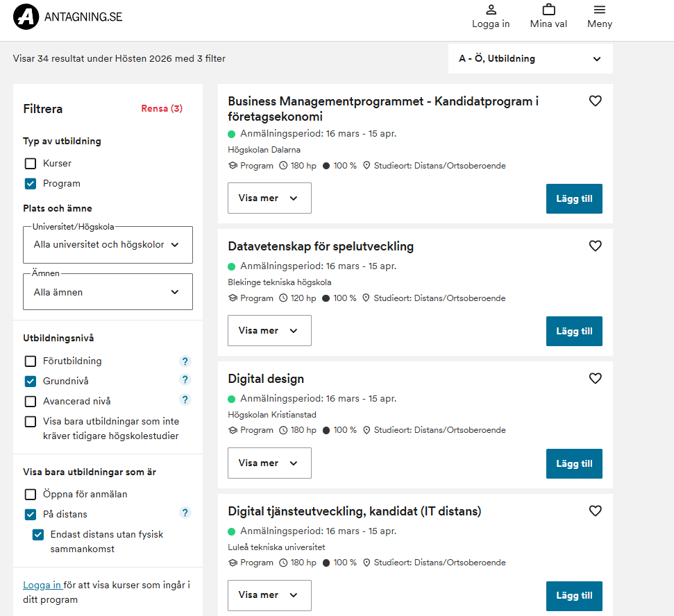
Task: Open the Universitet/Högskola dropdown
Action: 106,245
